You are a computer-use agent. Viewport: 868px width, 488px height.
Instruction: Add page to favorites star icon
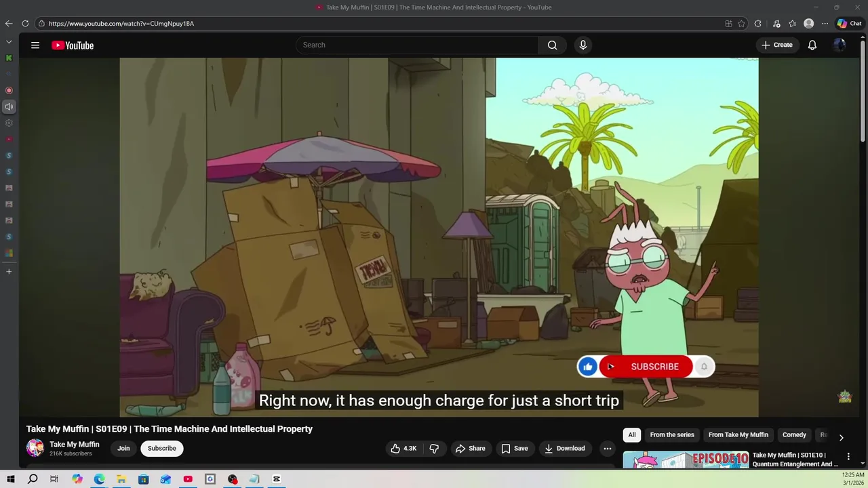click(x=742, y=24)
